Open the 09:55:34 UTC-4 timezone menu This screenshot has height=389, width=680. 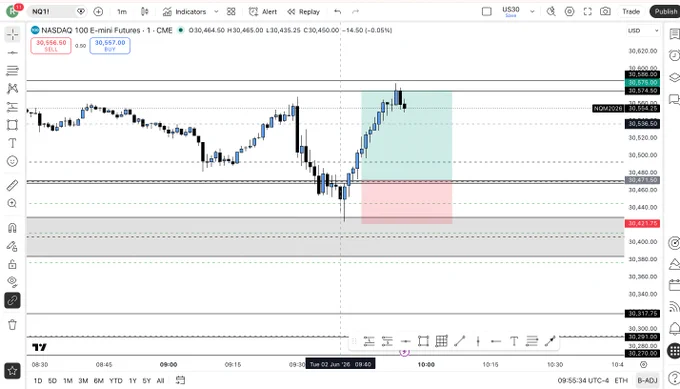pyautogui.click(x=583, y=381)
